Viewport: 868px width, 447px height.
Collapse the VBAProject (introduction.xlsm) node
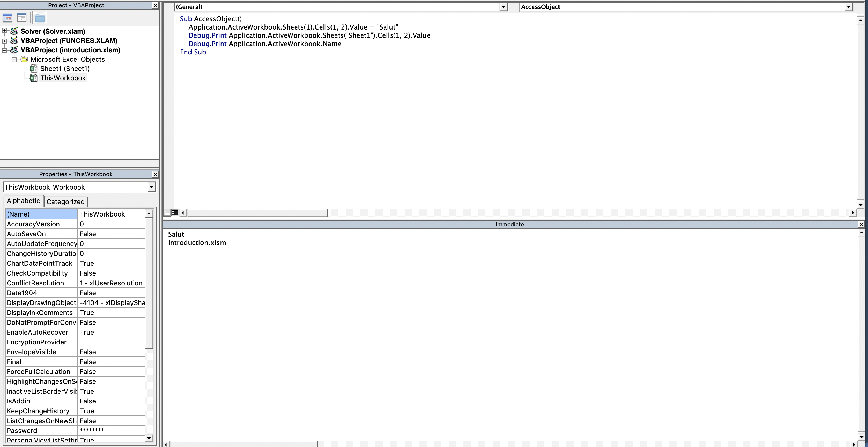click(4, 50)
